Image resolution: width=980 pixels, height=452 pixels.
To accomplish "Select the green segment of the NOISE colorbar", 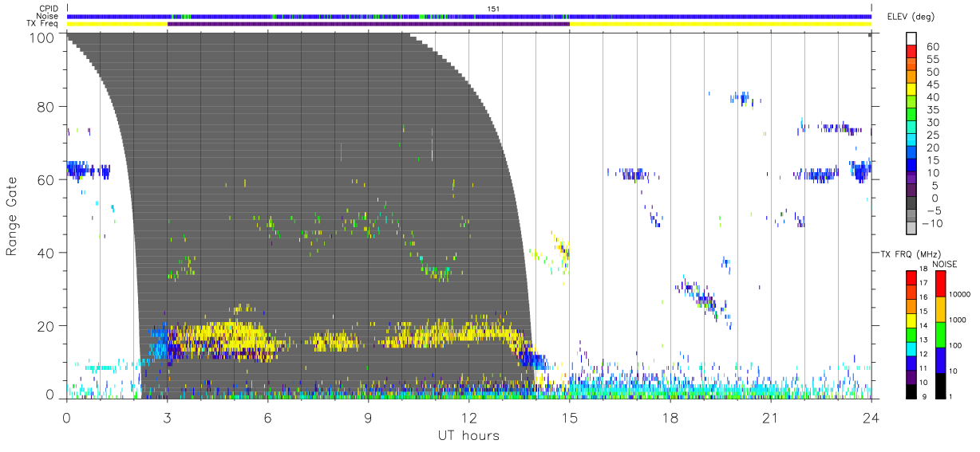I will click(x=940, y=334).
